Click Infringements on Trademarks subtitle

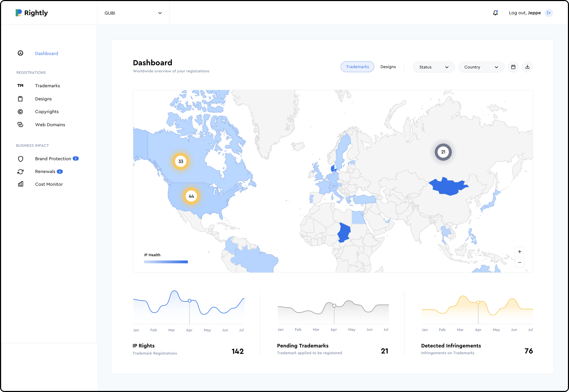point(448,353)
